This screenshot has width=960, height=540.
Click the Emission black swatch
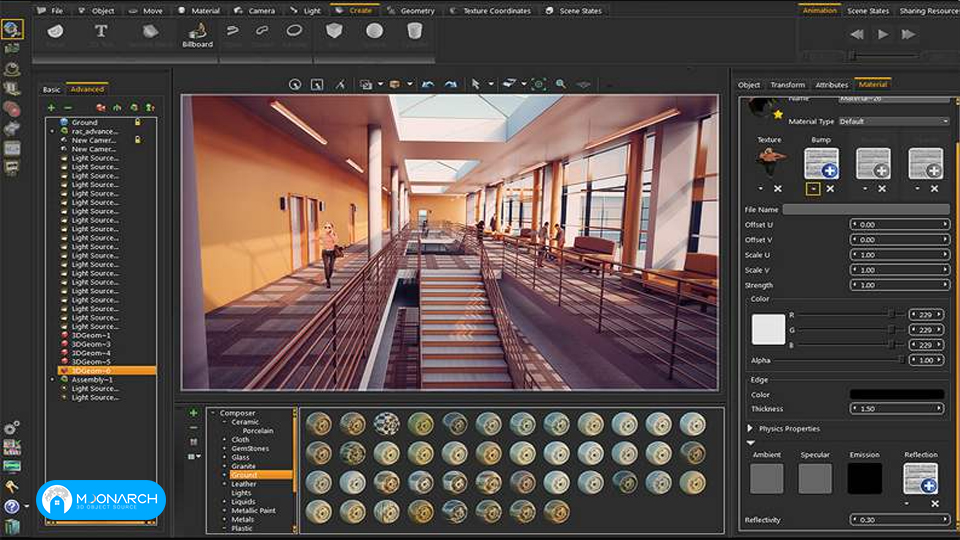coord(864,478)
